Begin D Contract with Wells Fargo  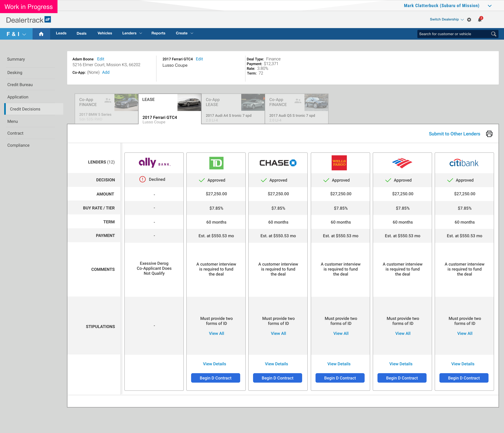[x=340, y=378]
